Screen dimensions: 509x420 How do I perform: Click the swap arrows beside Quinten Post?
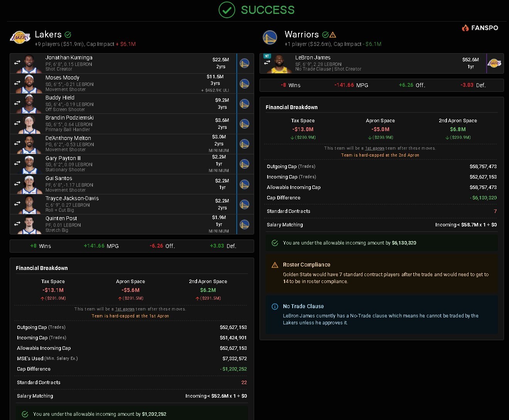(17, 224)
